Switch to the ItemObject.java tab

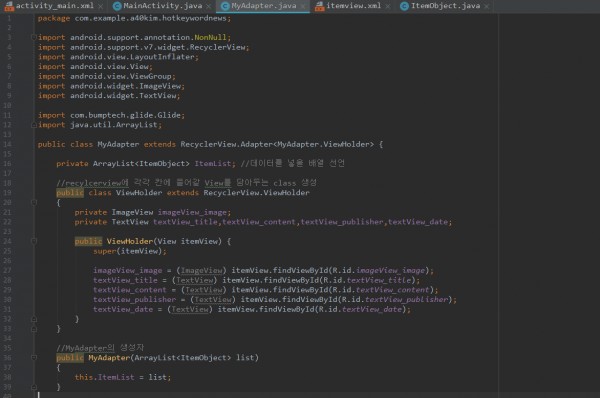445,6
